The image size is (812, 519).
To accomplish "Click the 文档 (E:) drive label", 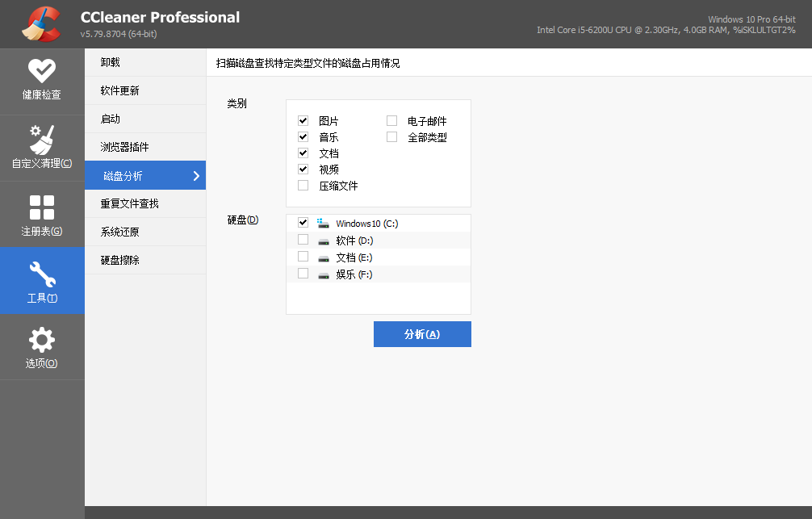I will point(354,257).
